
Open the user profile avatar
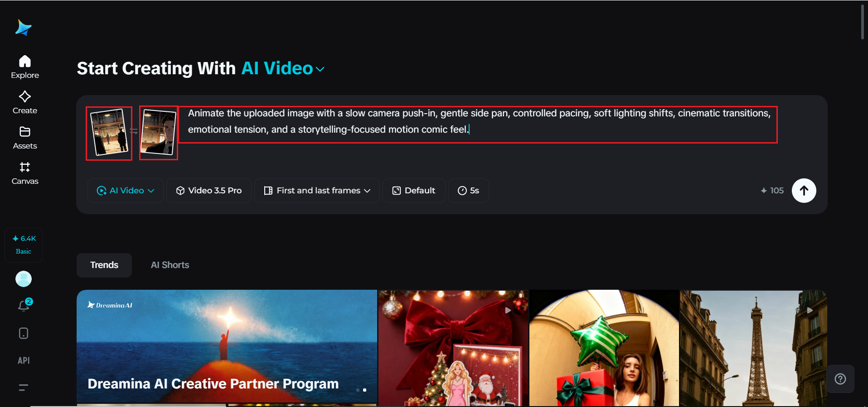[x=24, y=279]
